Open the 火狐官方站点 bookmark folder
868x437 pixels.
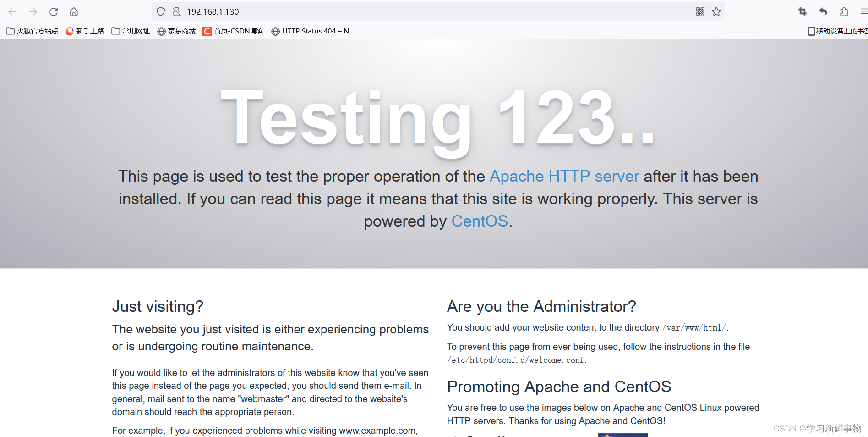[x=32, y=31]
